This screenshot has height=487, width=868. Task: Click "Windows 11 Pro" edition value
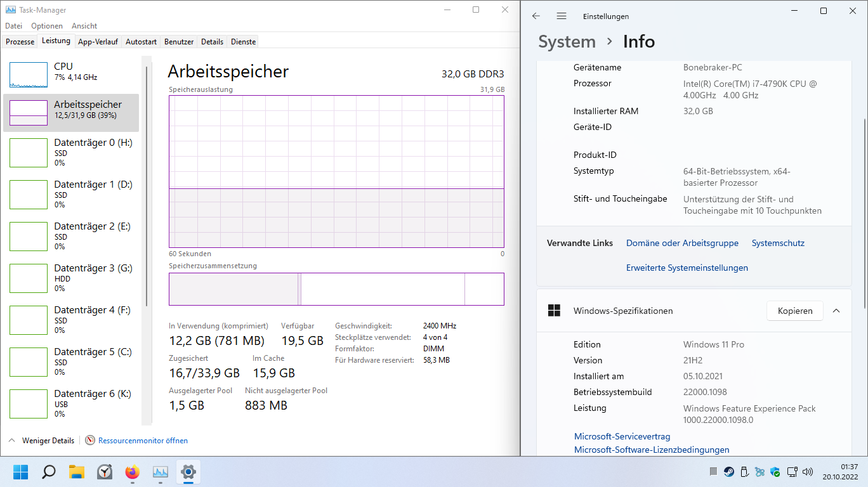[714, 344]
